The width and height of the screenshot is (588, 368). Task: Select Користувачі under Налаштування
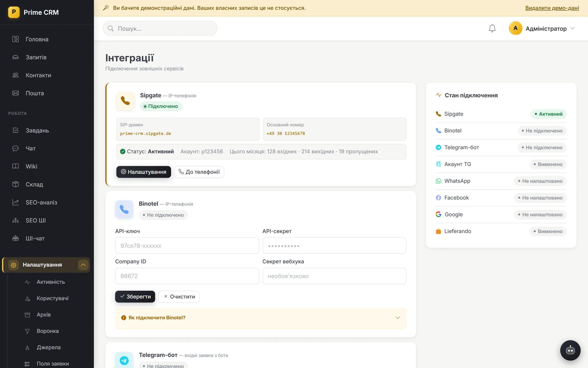click(53, 298)
